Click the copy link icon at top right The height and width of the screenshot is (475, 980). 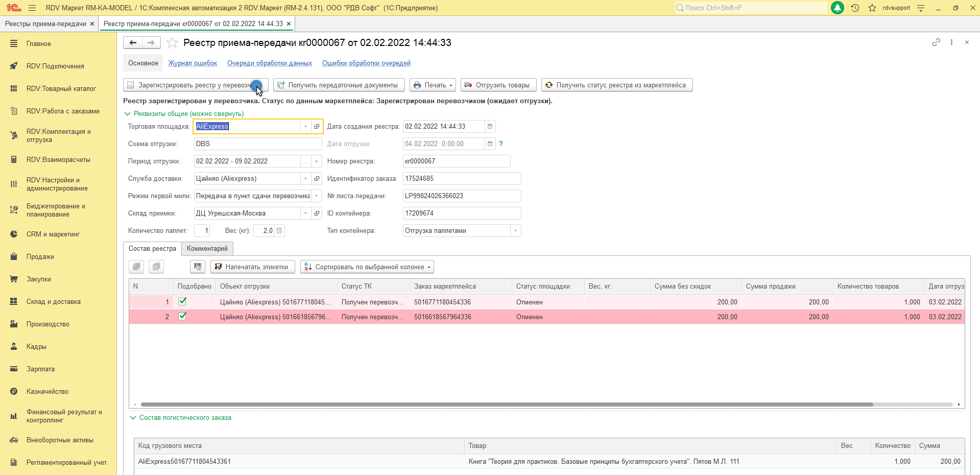point(936,42)
